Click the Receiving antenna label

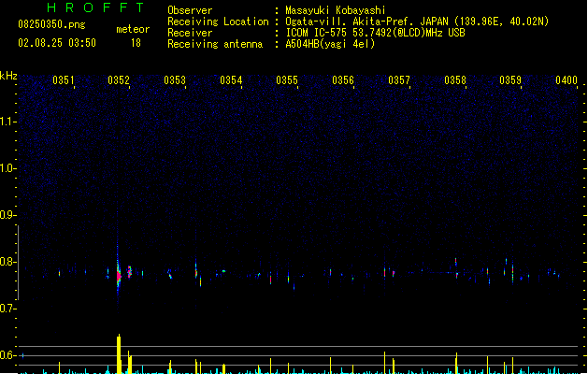[215, 44]
